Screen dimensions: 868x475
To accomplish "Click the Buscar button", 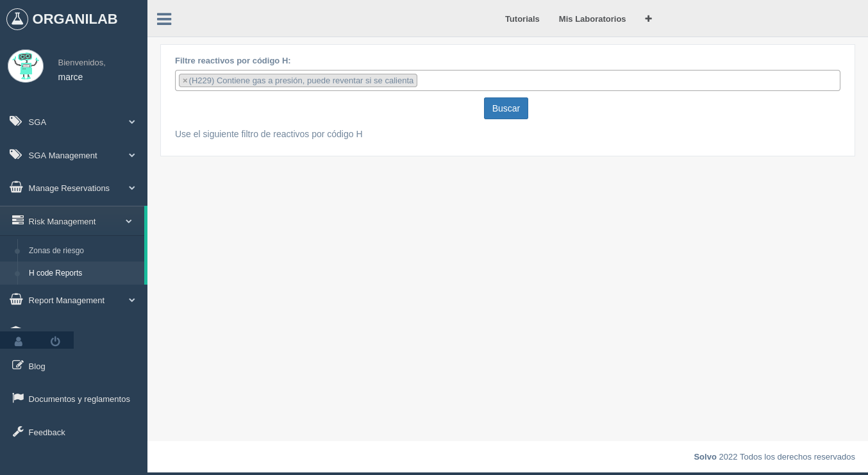I will click(506, 108).
